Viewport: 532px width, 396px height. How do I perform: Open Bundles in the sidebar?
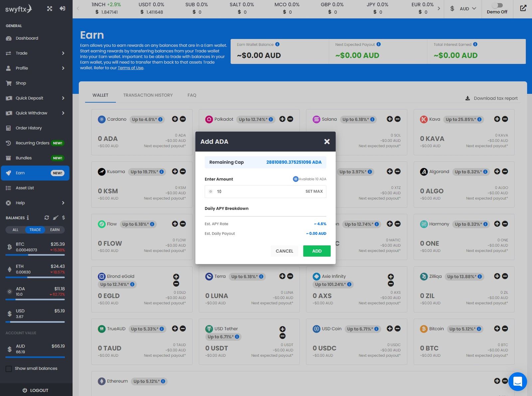click(x=36, y=158)
